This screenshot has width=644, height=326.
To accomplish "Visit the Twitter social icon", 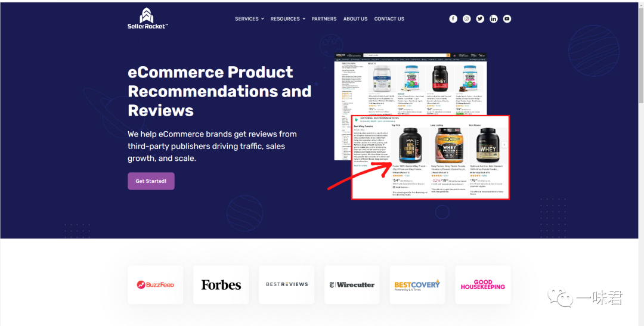I will click(x=480, y=19).
